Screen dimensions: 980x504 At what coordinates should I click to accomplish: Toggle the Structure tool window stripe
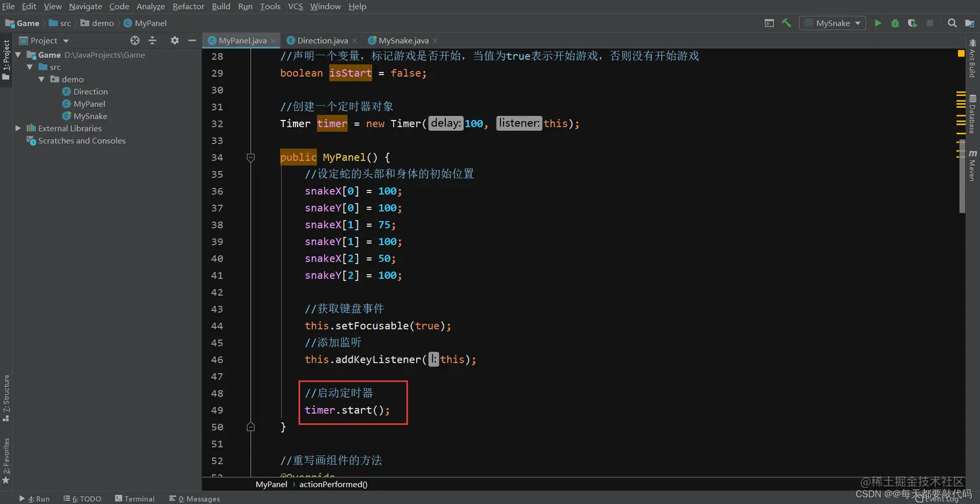coord(6,398)
